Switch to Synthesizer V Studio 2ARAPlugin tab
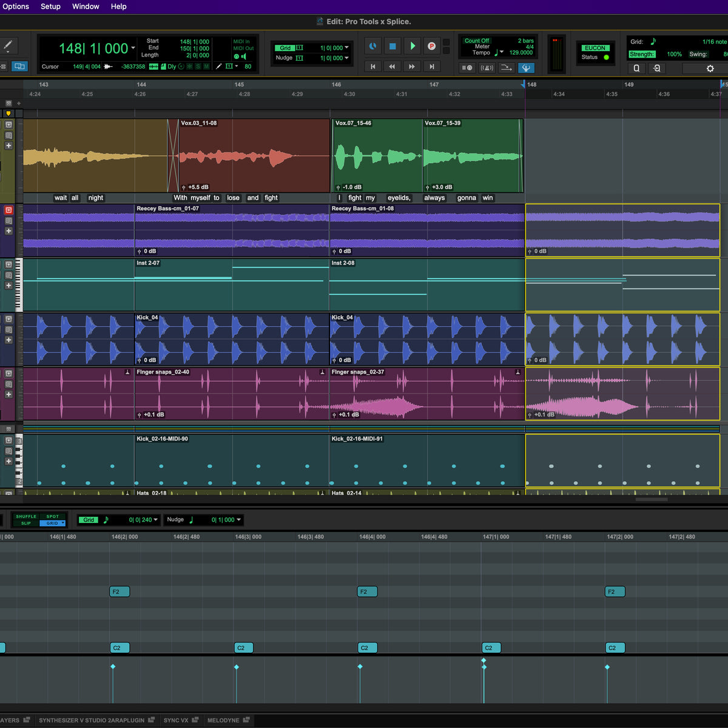 [x=92, y=721]
